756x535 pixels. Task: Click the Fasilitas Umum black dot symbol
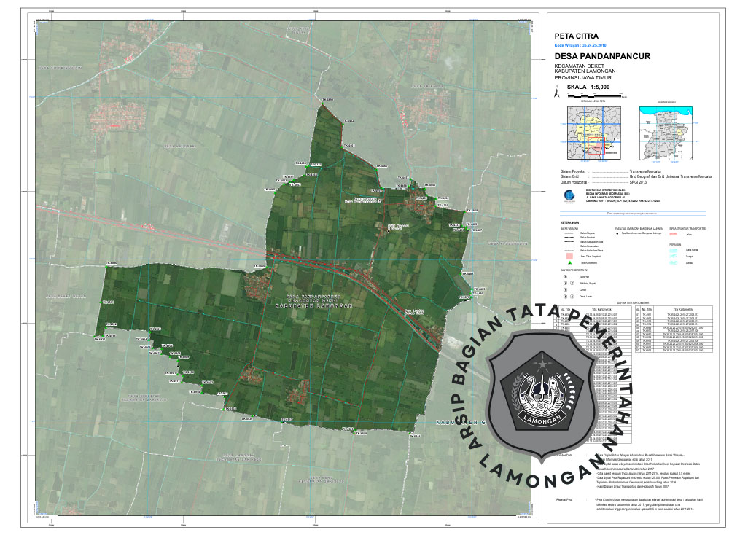[618, 234]
